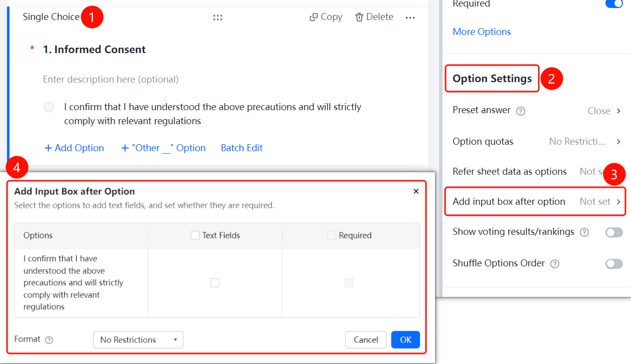Close the Add Input Box after Option dialog

(x=416, y=191)
